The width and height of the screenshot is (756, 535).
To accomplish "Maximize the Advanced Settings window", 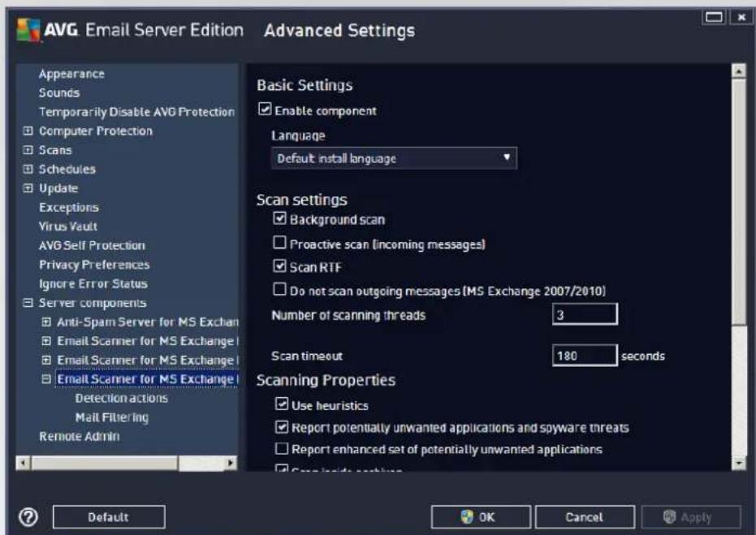I will click(714, 17).
